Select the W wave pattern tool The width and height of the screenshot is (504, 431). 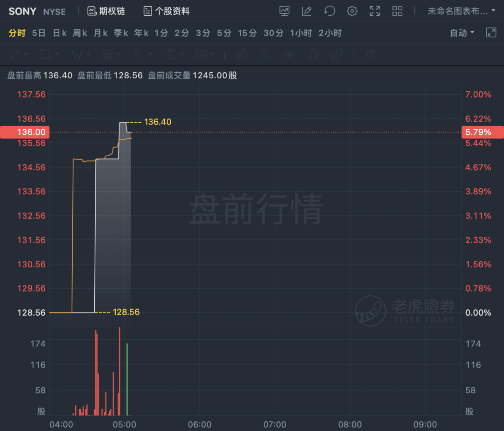(77, 55)
